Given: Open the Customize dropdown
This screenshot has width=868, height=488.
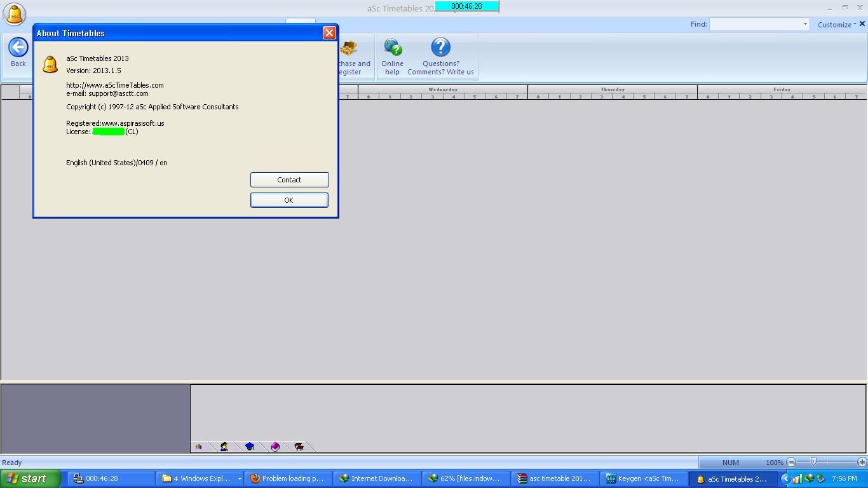Looking at the screenshot, I should click(x=837, y=25).
